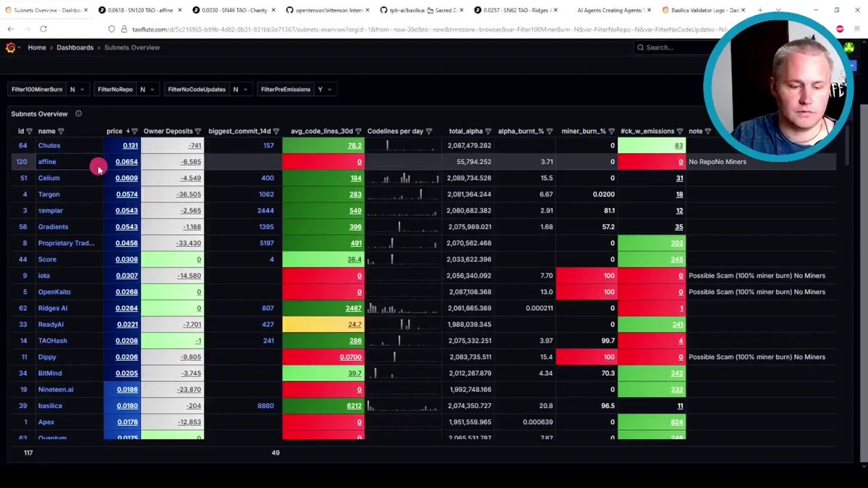Open the basilica subnet link
Image resolution: width=868 pixels, height=488 pixels.
tap(51, 406)
